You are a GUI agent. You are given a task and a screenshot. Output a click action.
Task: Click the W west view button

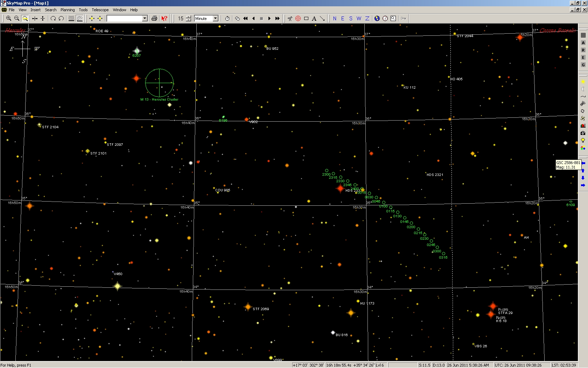tap(359, 19)
